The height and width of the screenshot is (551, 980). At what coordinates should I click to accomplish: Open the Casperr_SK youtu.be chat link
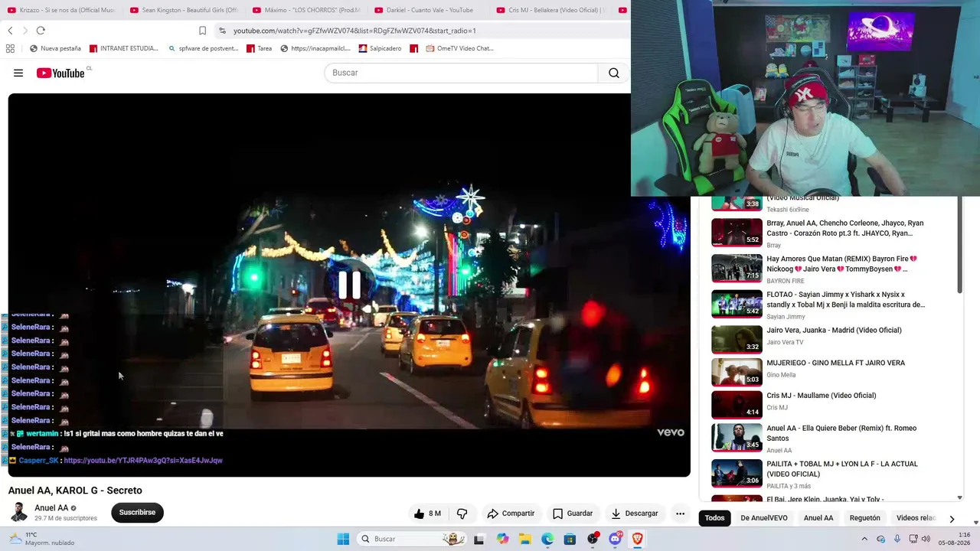(x=143, y=461)
